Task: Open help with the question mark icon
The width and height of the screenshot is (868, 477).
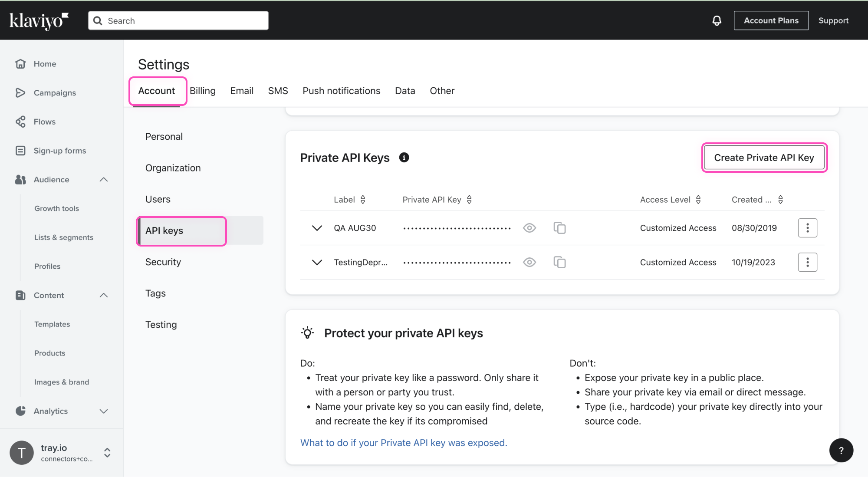Action: coord(841,450)
